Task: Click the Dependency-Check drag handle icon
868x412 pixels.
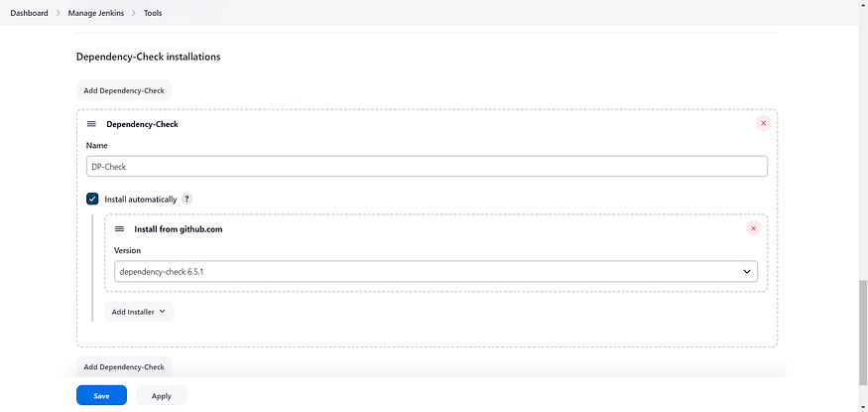Action: click(91, 124)
